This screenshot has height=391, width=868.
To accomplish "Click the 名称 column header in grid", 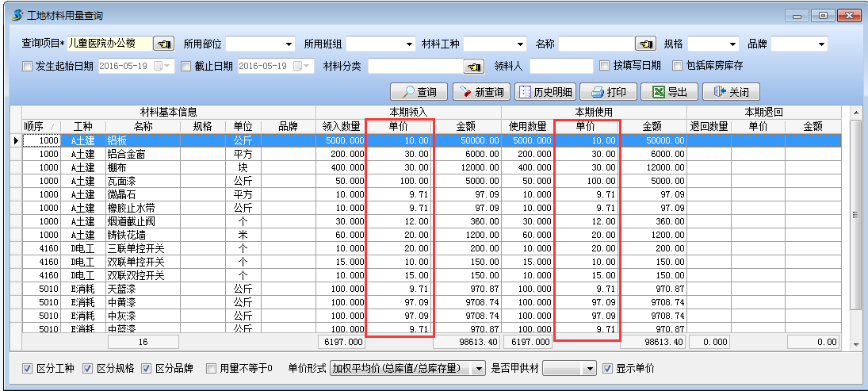I will pyautogui.click(x=143, y=126).
